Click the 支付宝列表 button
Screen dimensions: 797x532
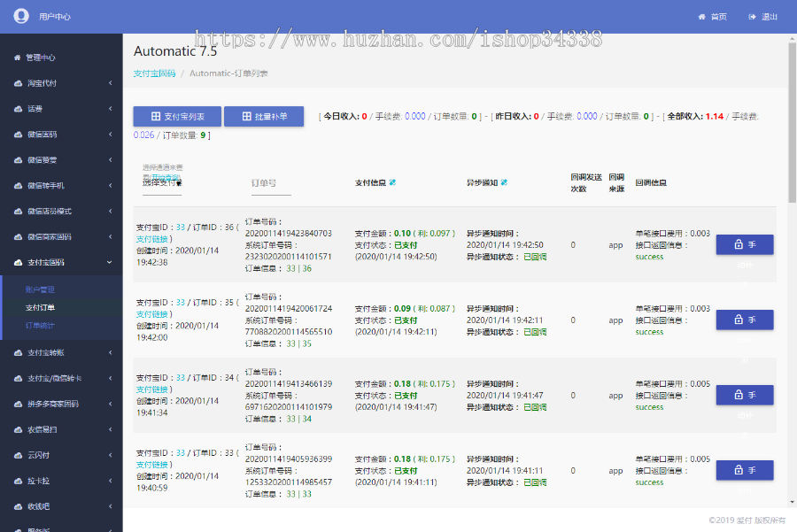point(177,116)
